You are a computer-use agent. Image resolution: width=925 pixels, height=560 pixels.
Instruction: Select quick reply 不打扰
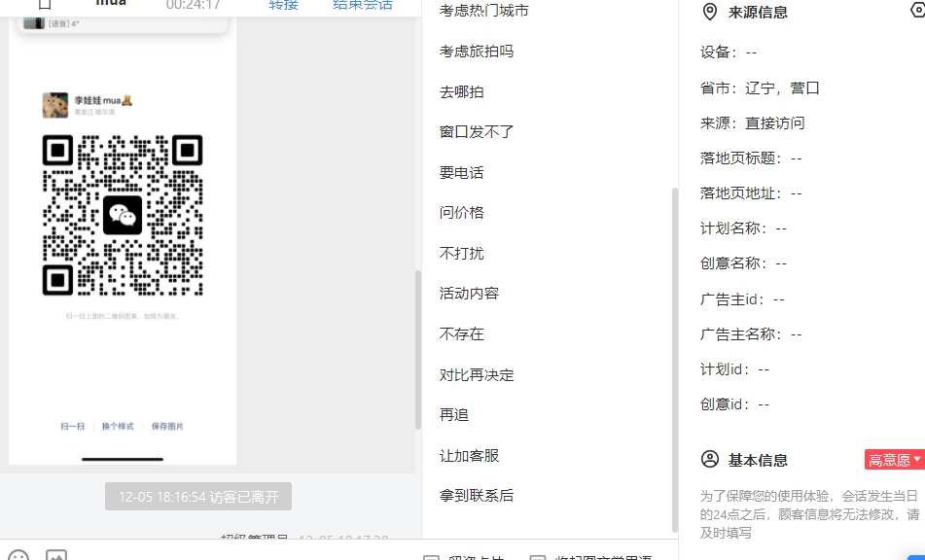pos(461,254)
